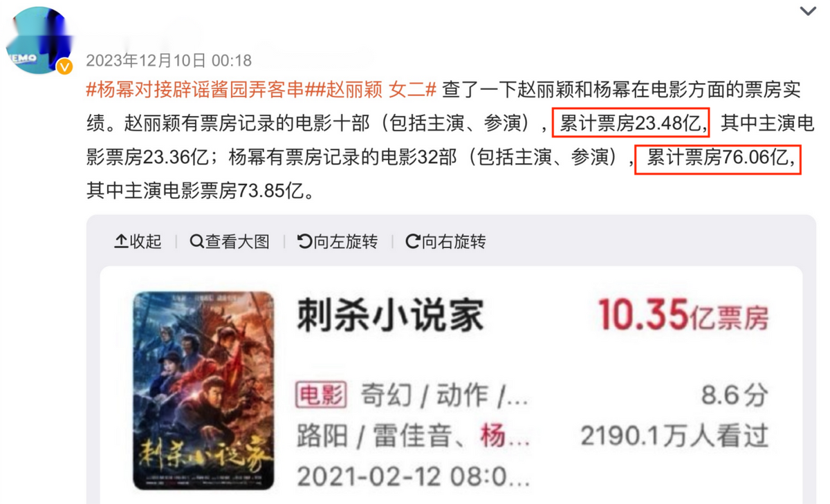Click the red 电影 category tag

(321, 395)
